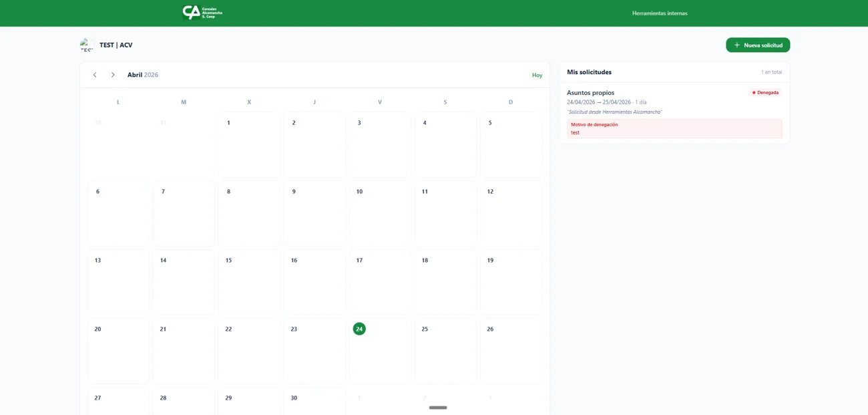Select April 23 on the calendar

[314, 352]
